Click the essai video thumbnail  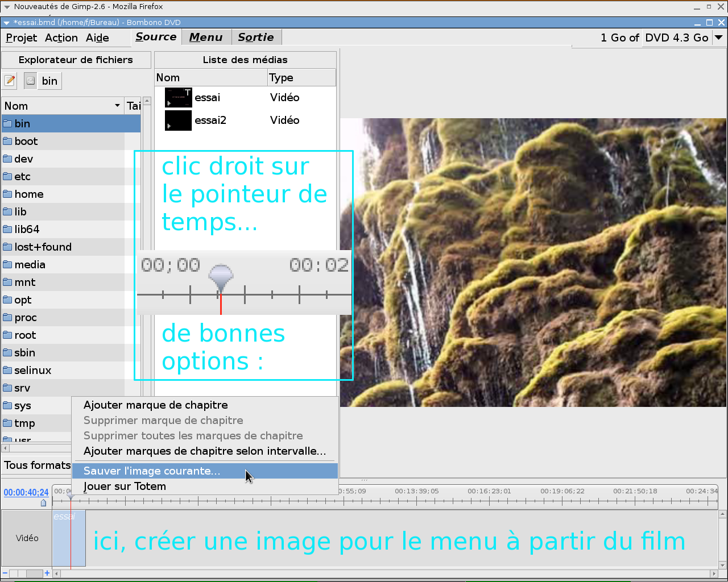pos(178,98)
